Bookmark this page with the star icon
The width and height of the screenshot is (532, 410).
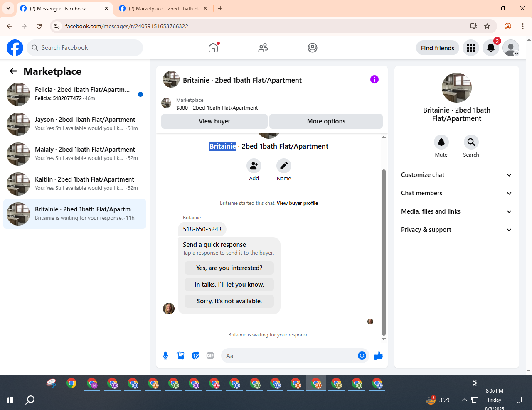click(x=487, y=26)
